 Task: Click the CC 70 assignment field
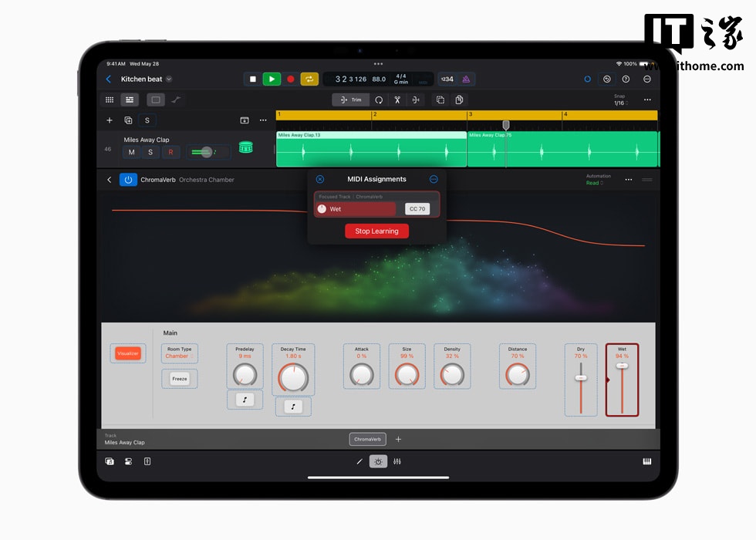(x=417, y=209)
